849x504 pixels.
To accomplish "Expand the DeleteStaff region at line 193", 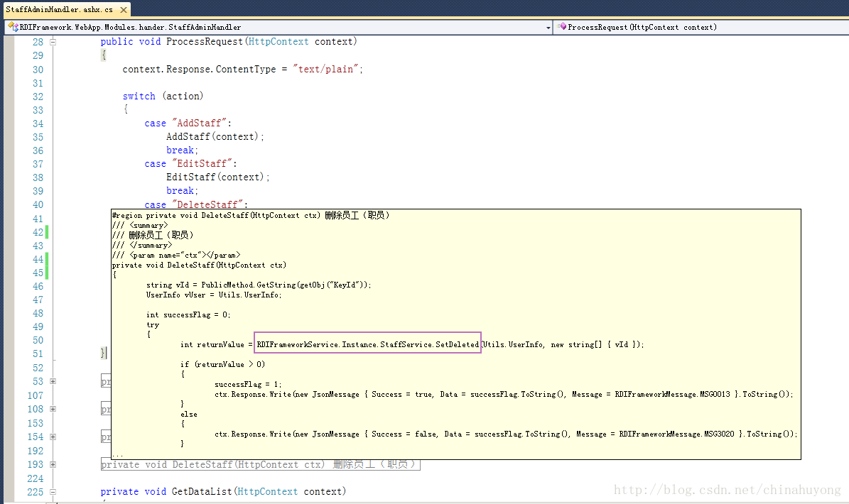I will pos(53,464).
